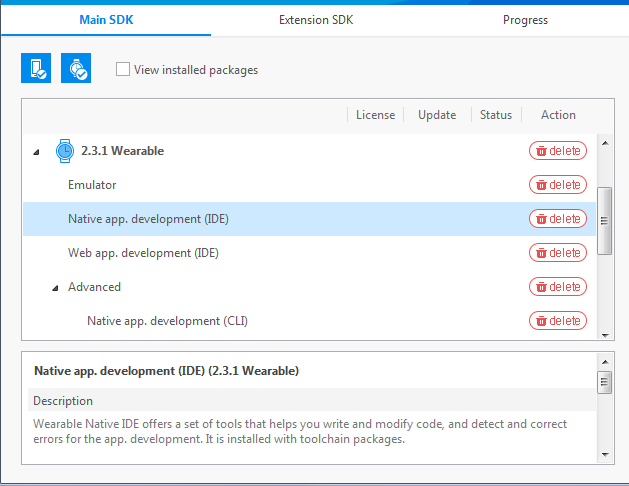Open the Progress tab
Image resolution: width=629 pixels, height=486 pixels.
pos(525,20)
